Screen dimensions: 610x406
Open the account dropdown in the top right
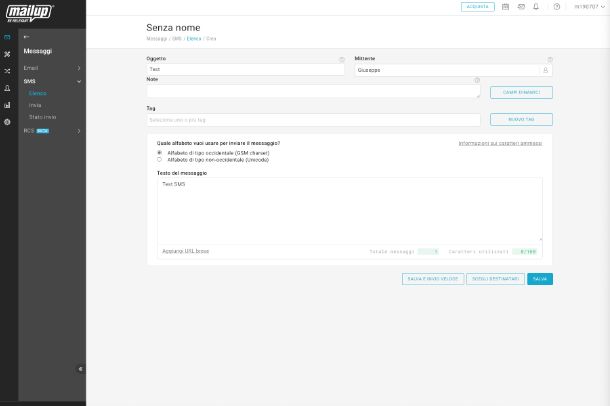(x=589, y=7)
